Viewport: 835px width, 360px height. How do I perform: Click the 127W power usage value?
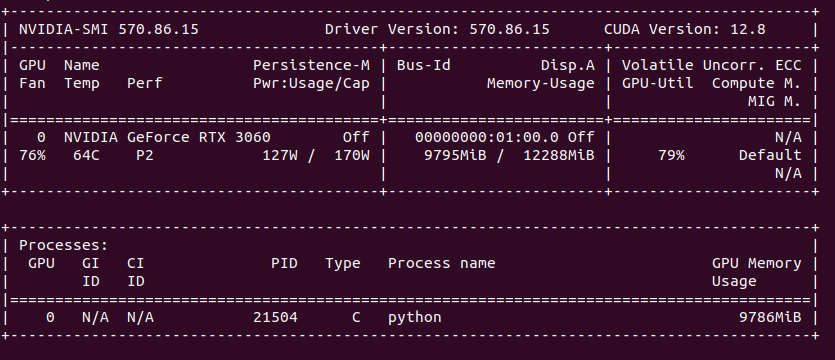[x=280, y=156]
